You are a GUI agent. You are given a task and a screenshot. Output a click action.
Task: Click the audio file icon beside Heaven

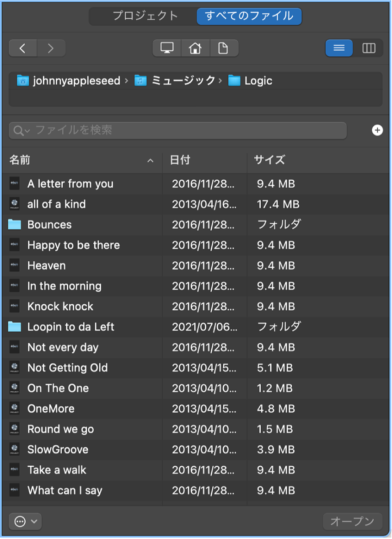coord(14,265)
